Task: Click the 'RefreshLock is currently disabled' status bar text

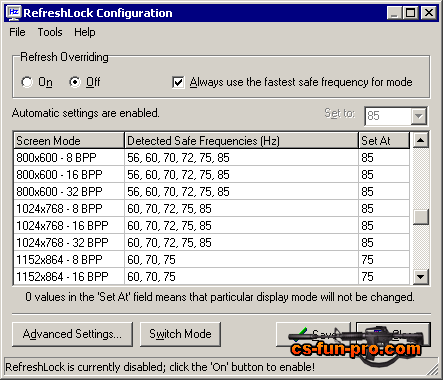Action: 160,367
